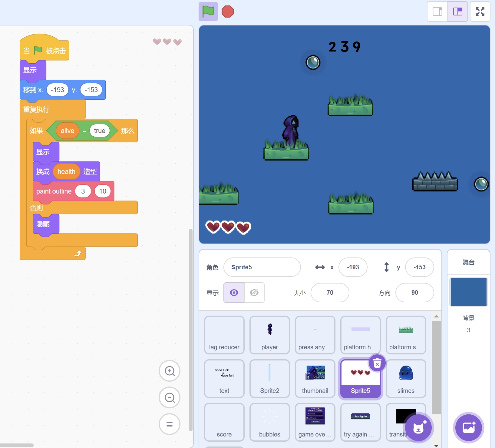The image size is (495, 448).
Task: Open the choose a sprite menu
Action: [x=419, y=428]
